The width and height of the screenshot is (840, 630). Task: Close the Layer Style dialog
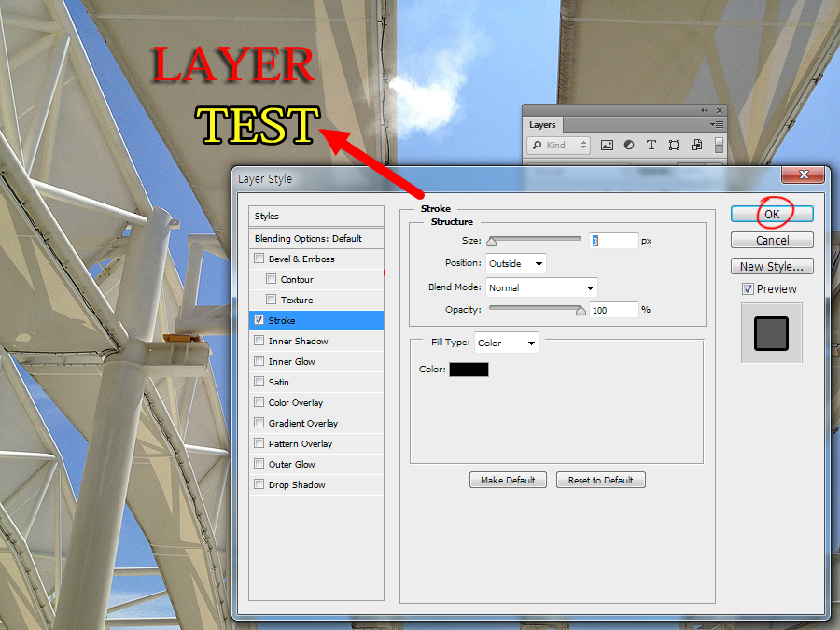click(803, 175)
